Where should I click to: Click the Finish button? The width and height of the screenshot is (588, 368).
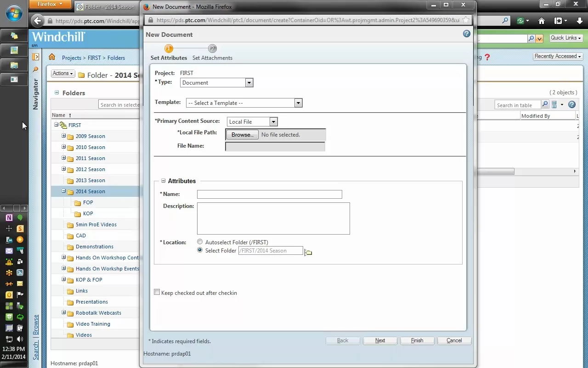(417, 340)
